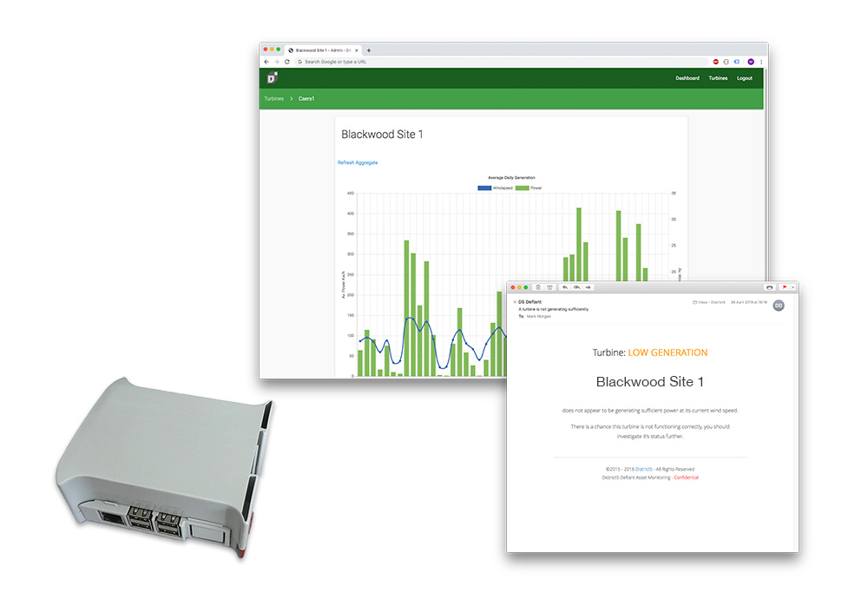Go forward in the browser window
Image resolution: width=868 pixels, height=600 pixels.
276,62
